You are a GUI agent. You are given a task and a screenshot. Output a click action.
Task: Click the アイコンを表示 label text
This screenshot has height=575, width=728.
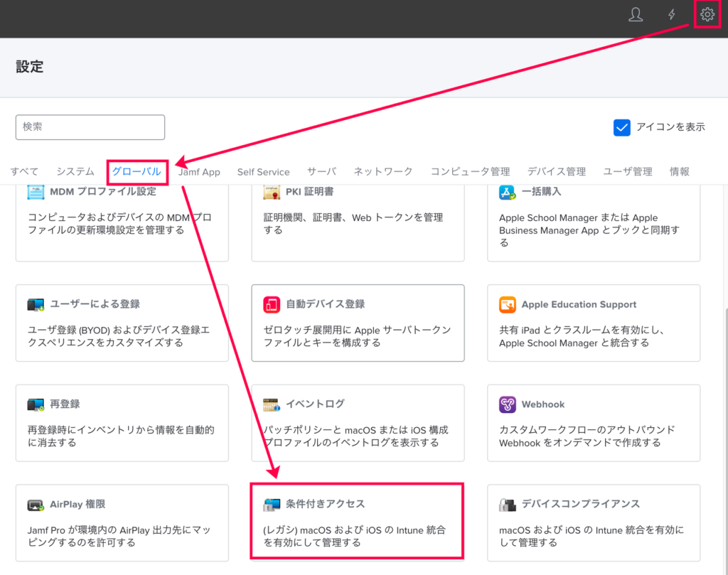pyautogui.click(x=671, y=127)
